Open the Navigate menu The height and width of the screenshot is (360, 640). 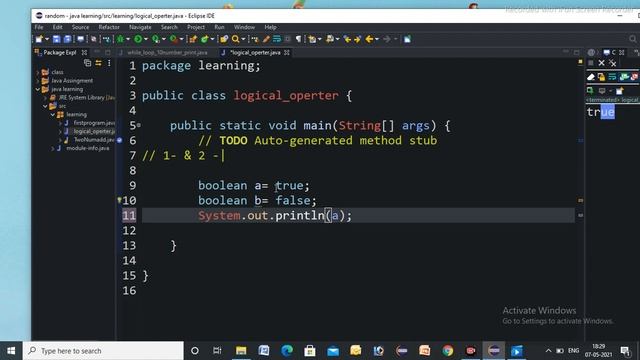tap(140, 27)
